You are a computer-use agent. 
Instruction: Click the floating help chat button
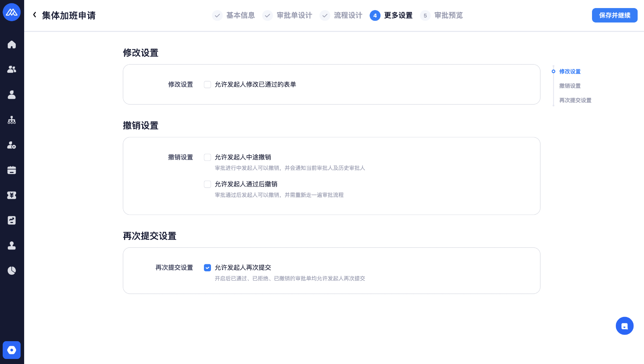[x=625, y=326]
